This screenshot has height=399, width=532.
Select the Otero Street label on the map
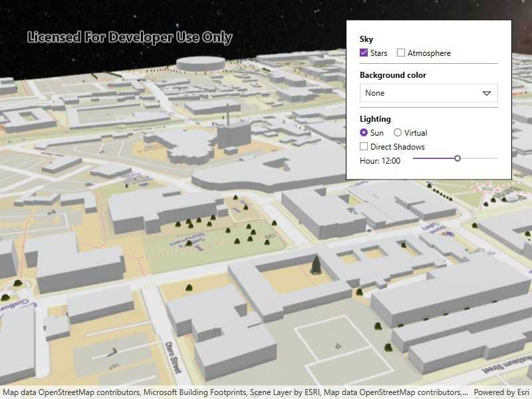click(x=172, y=358)
